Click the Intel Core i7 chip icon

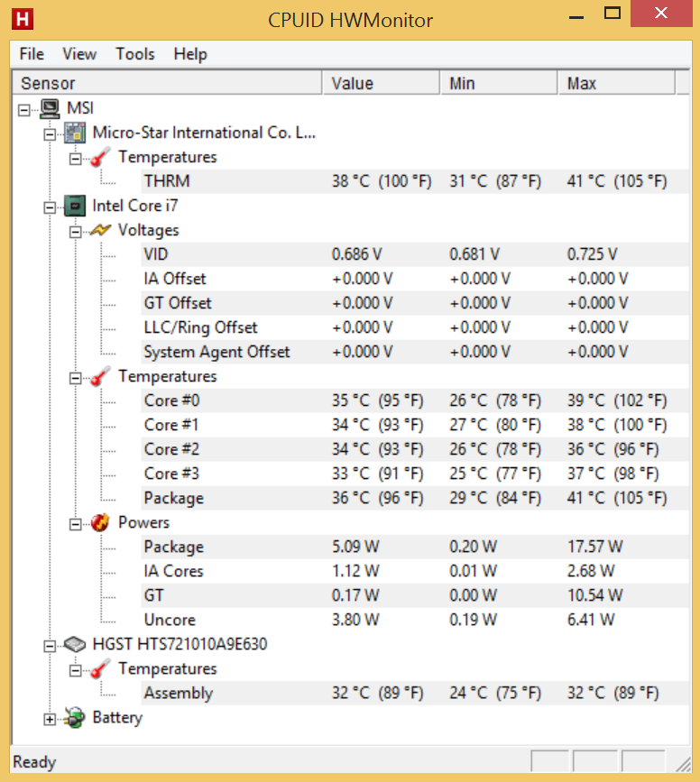point(75,206)
